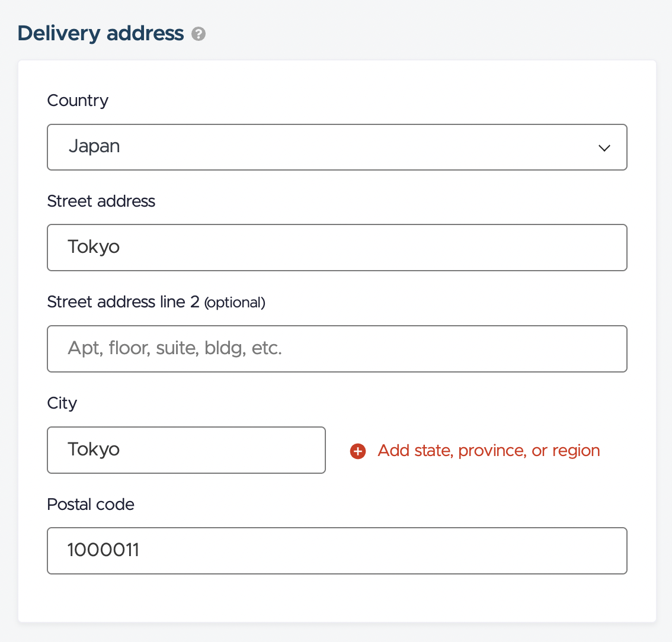Click the Street address line 2 label
The width and height of the screenshot is (672, 642).
click(123, 302)
